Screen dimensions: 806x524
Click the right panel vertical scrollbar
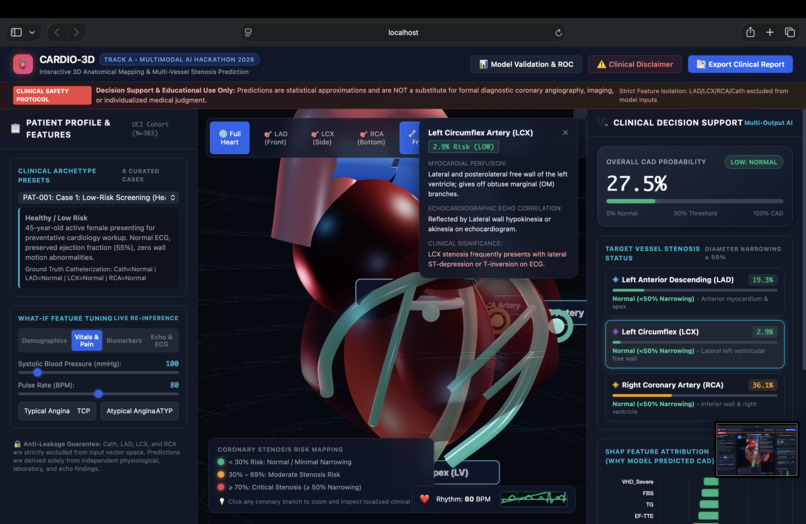click(803, 239)
